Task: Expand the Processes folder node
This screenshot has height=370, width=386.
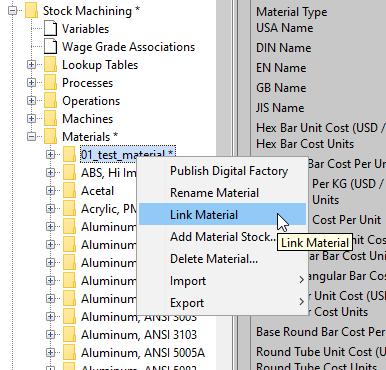Action: 31,83
